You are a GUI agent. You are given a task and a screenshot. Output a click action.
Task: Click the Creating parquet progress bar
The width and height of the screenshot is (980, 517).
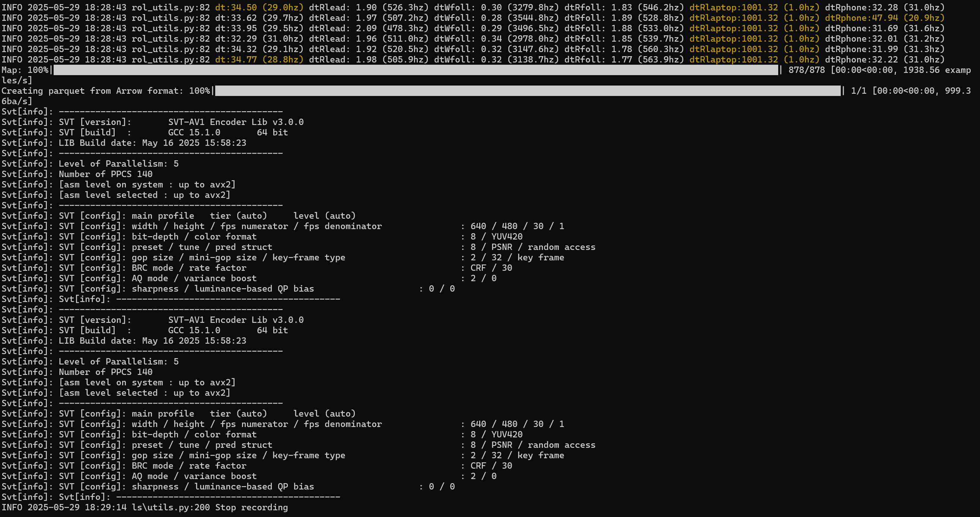click(x=527, y=91)
